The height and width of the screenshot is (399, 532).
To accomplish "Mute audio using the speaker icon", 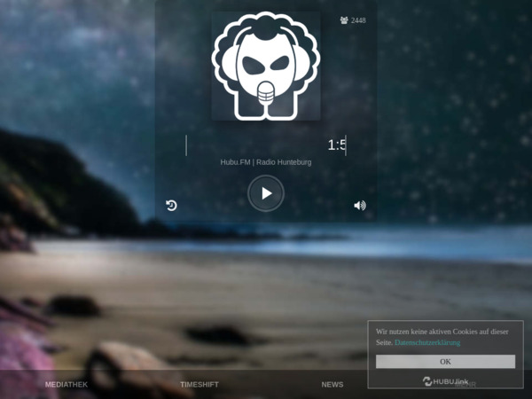I will [x=360, y=206].
